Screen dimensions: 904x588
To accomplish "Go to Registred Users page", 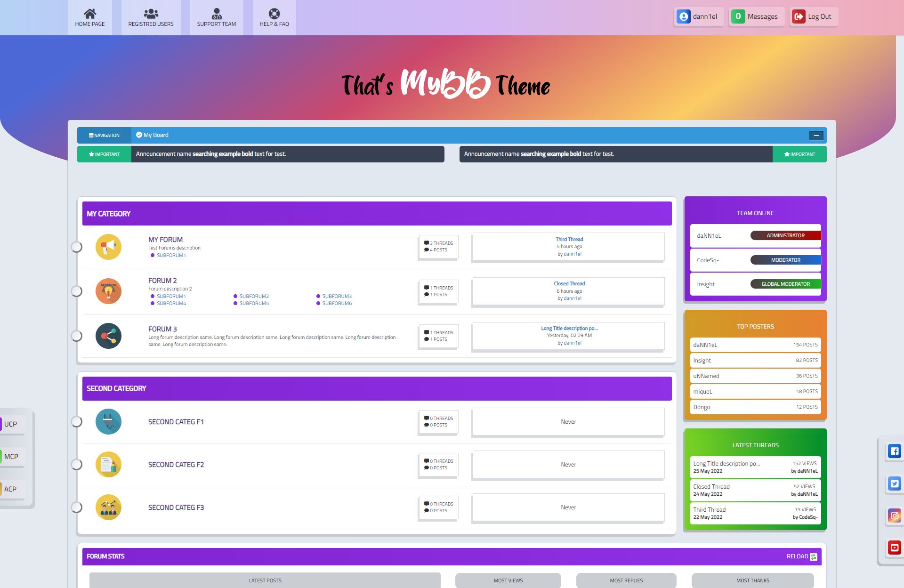I will click(151, 17).
